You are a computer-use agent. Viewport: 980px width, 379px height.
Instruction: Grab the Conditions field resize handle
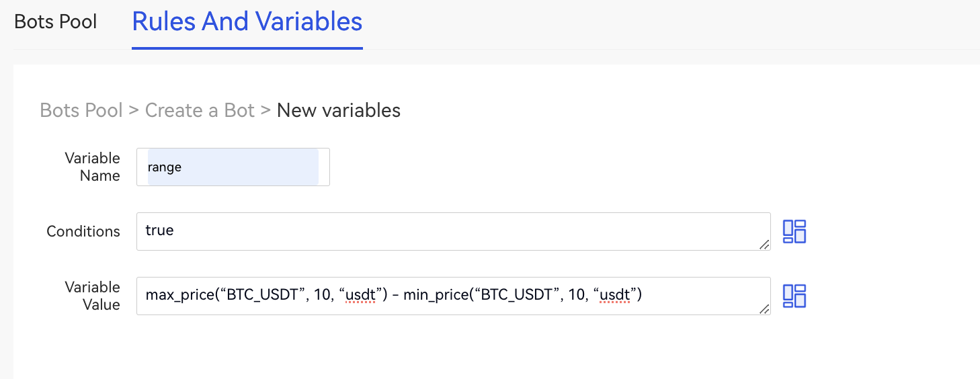[764, 245]
